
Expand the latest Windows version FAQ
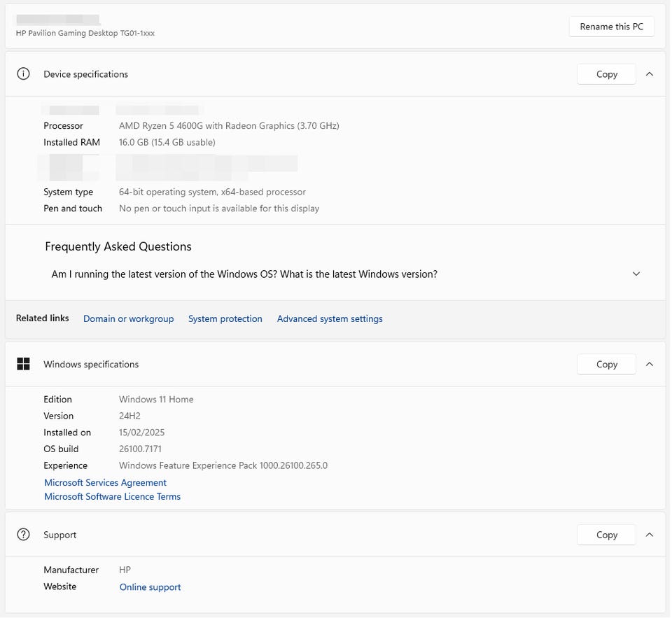point(636,274)
